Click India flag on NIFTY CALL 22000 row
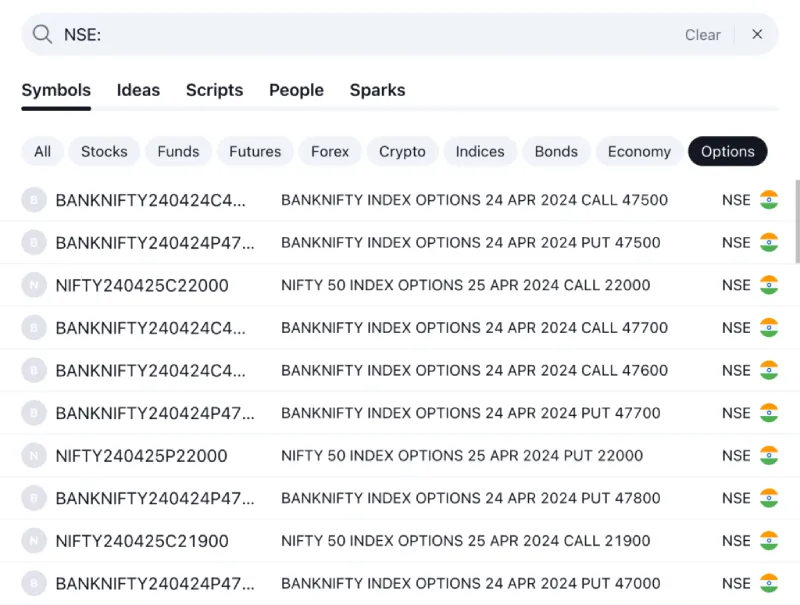 coord(769,285)
